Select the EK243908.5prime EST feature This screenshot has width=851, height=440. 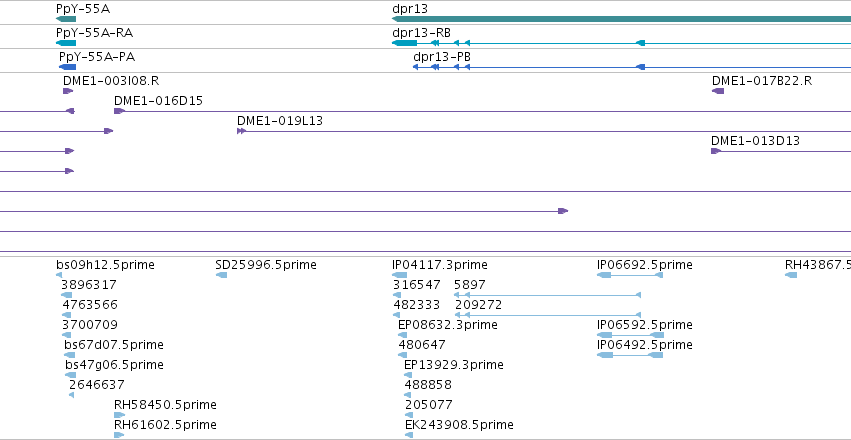click(409, 435)
